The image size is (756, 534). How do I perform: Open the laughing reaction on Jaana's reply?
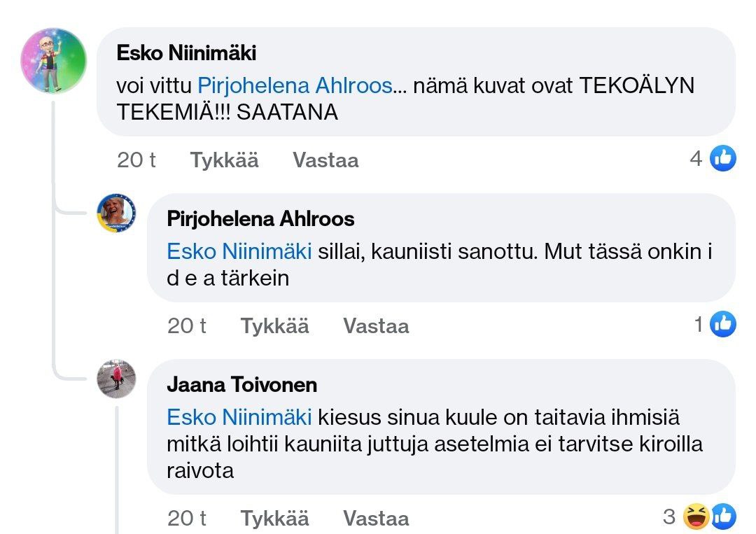point(697,517)
